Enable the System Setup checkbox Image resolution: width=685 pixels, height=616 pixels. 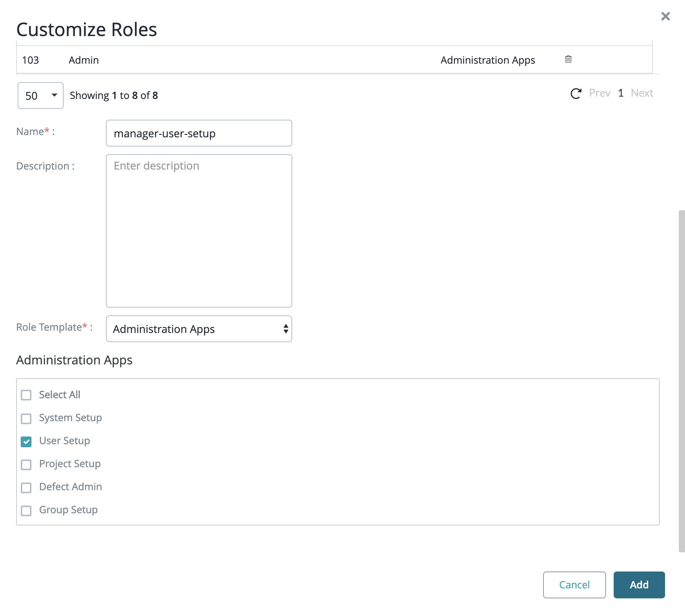tap(26, 418)
